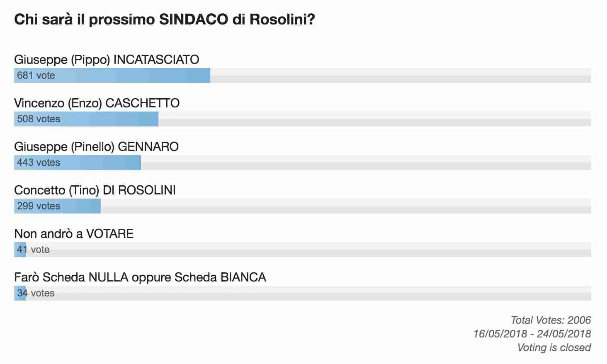Click the 16/05/2018 - 24/05/2018 date range

tap(532, 334)
